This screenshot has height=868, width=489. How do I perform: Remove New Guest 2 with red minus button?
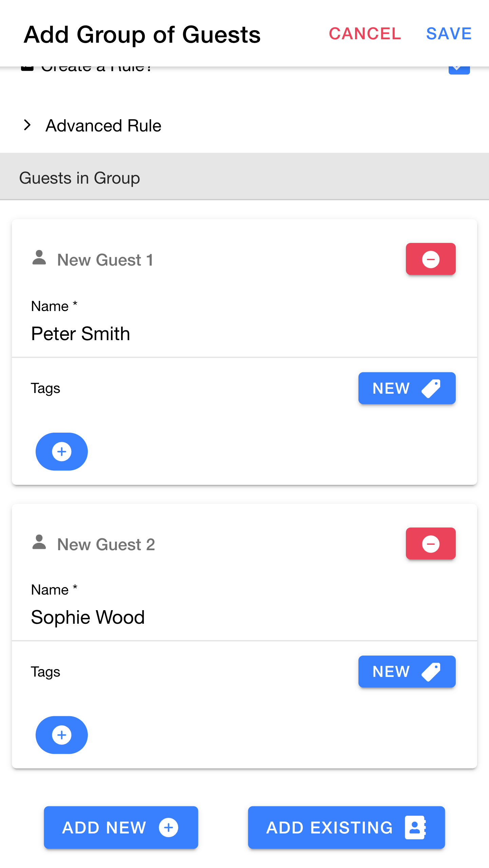tap(430, 544)
